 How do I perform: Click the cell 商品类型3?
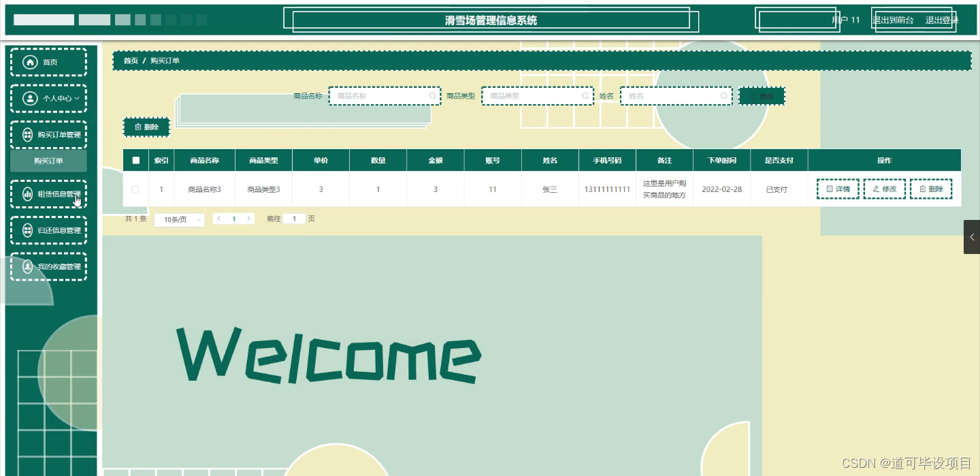[263, 189]
